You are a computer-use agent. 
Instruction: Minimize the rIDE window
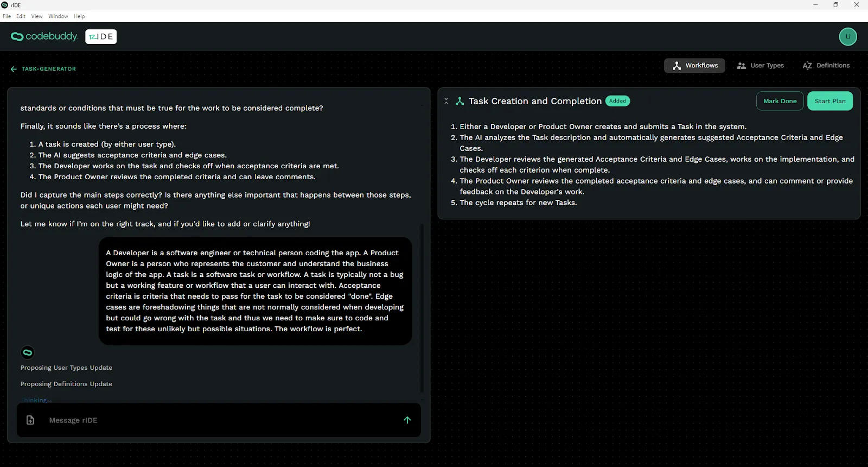(x=815, y=5)
